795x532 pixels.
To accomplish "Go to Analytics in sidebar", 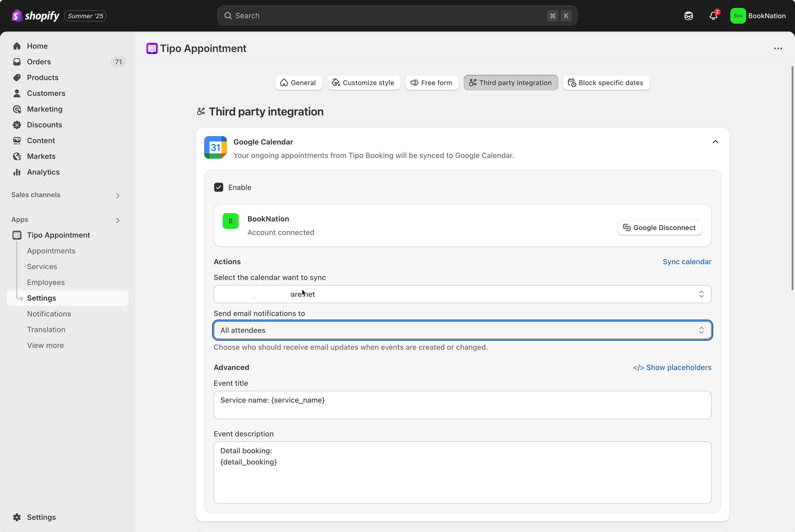I will (x=43, y=172).
